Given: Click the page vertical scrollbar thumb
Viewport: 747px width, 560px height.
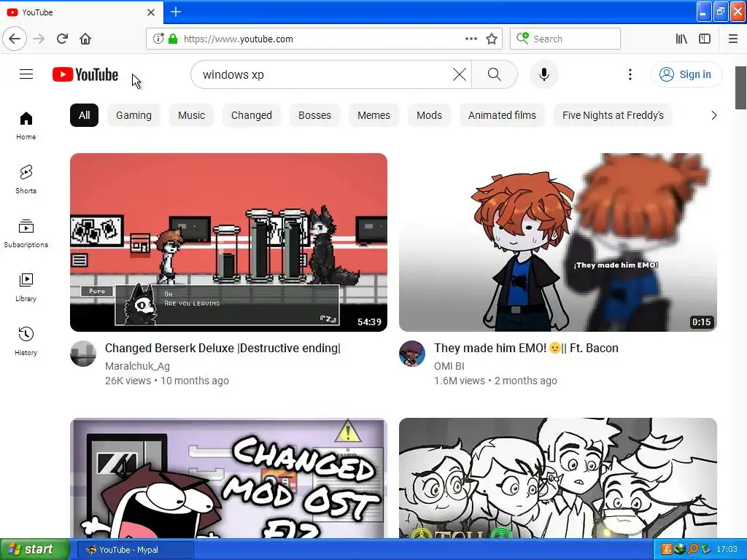Looking at the screenshot, I should click(741, 87).
